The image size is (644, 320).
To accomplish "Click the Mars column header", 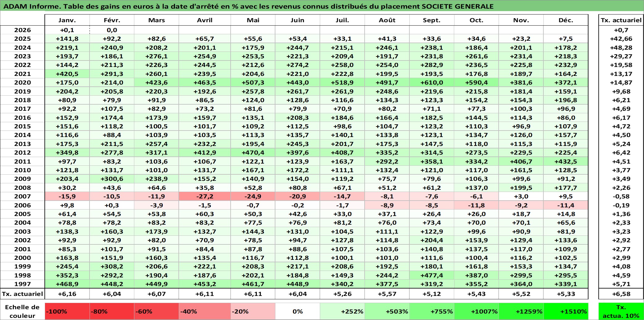I will 157,20.
